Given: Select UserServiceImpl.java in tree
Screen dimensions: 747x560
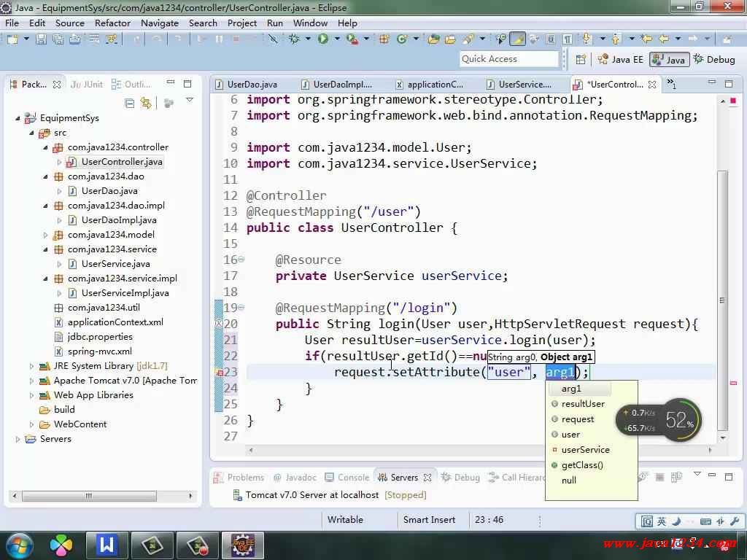Looking at the screenshot, I should [x=125, y=293].
